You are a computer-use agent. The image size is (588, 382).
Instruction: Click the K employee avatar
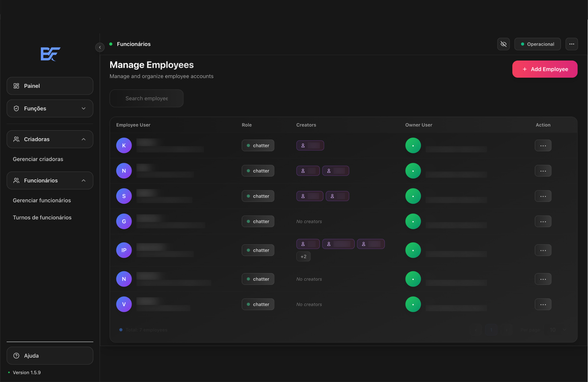(x=124, y=145)
